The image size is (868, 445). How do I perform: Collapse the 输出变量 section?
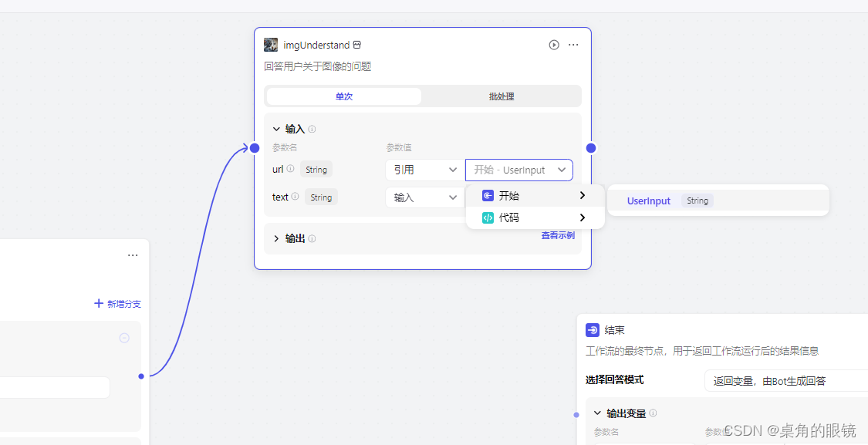point(597,413)
